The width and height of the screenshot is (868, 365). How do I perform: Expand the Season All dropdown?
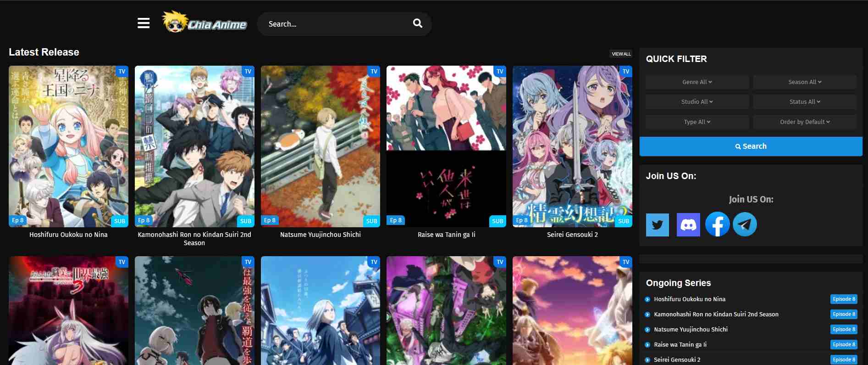[x=805, y=82]
